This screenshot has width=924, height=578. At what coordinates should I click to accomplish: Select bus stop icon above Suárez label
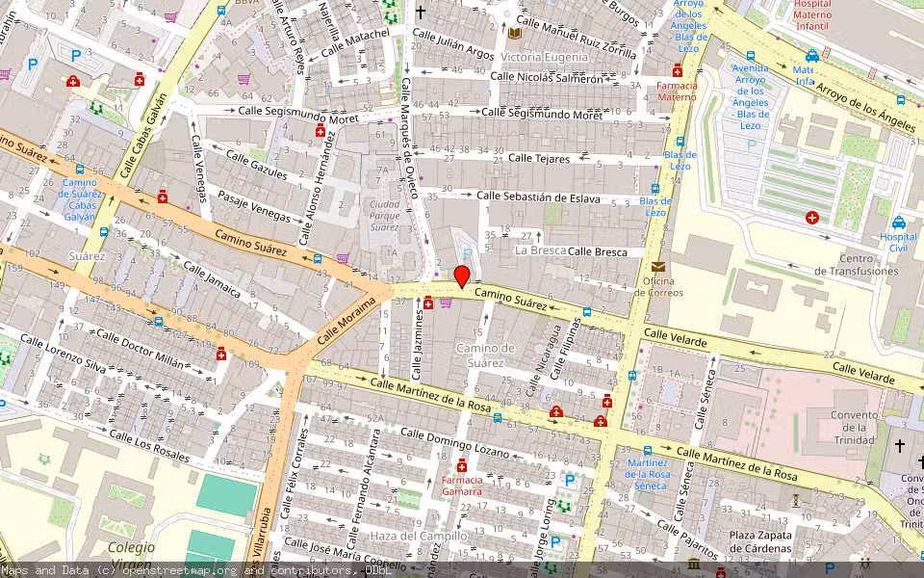(104, 232)
